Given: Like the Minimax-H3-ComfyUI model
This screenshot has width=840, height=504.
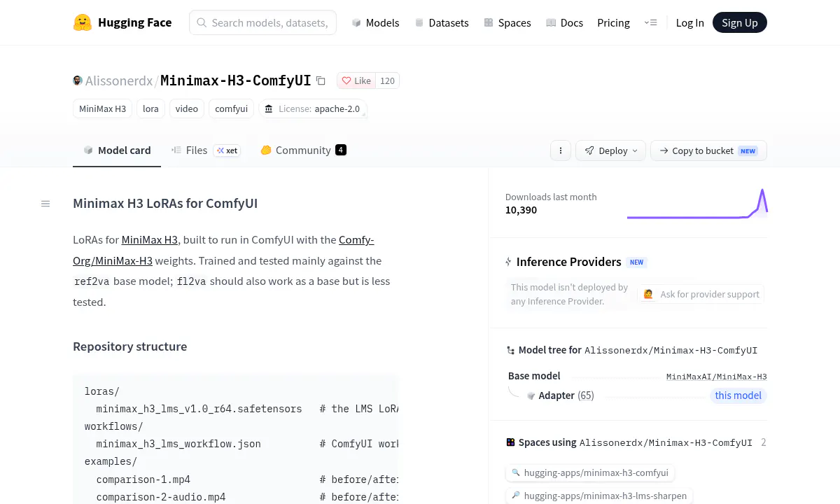Looking at the screenshot, I should [x=356, y=80].
